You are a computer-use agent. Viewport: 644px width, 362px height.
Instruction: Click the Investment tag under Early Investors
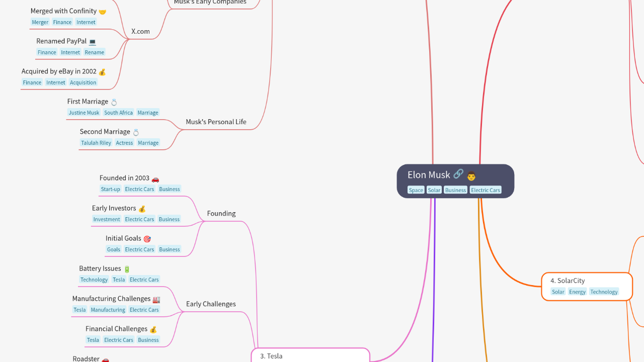(107, 219)
